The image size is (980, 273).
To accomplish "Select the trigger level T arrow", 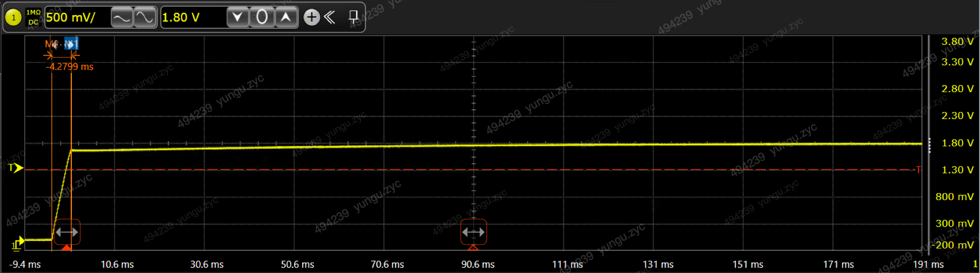I will [x=16, y=168].
